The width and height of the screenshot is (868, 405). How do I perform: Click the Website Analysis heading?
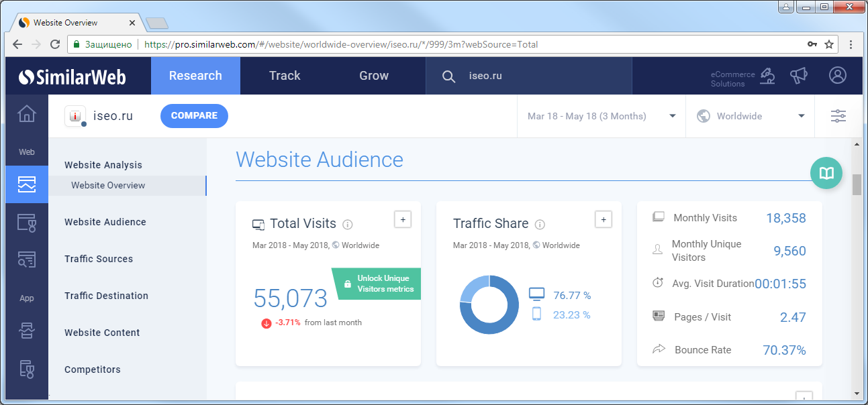(x=103, y=165)
